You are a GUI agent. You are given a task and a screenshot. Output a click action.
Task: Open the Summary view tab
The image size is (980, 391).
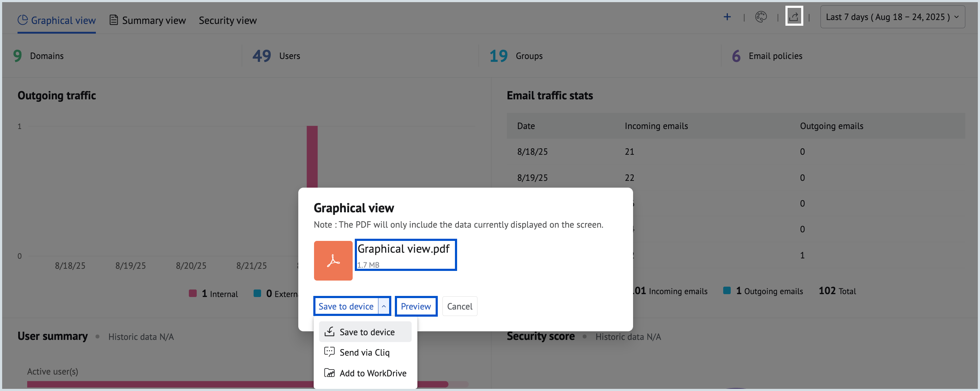(x=154, y=20)
